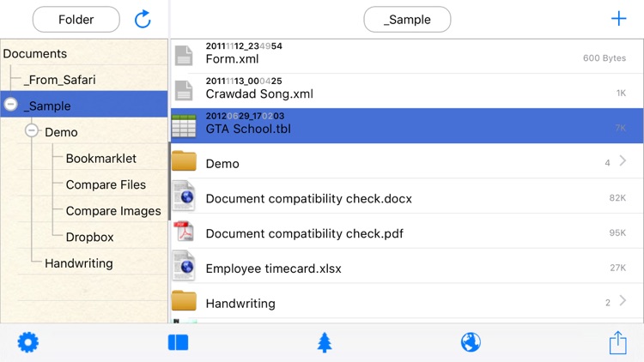This screenshot has width=644, height=362.
Task: Click the refresh arrow icon
Action: point(143,19)
